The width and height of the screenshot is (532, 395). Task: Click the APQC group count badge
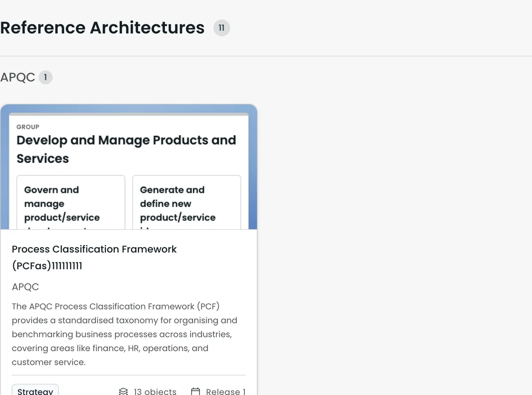(45, 77)
